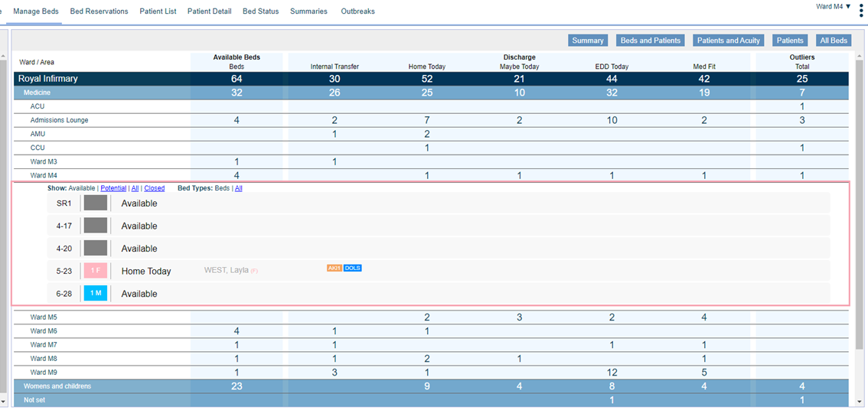Collapse the Medicine division row
This screenshot has width=868, height=410.
(37, 93)
